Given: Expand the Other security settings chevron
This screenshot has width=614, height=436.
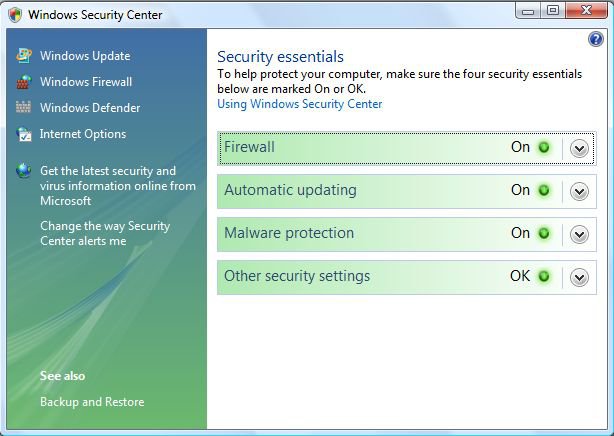Looking at the screenshot, I should (579, 278).
